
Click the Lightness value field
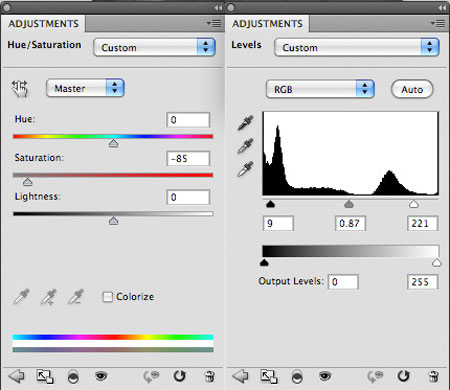[188, 197]
